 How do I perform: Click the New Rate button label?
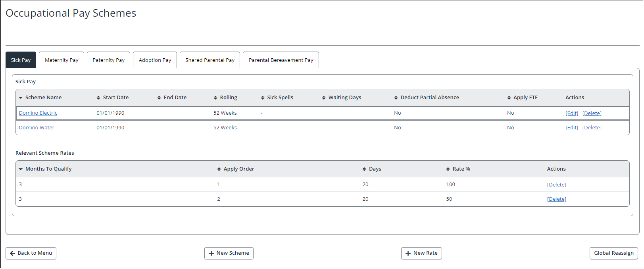click(x=425, y=253)
